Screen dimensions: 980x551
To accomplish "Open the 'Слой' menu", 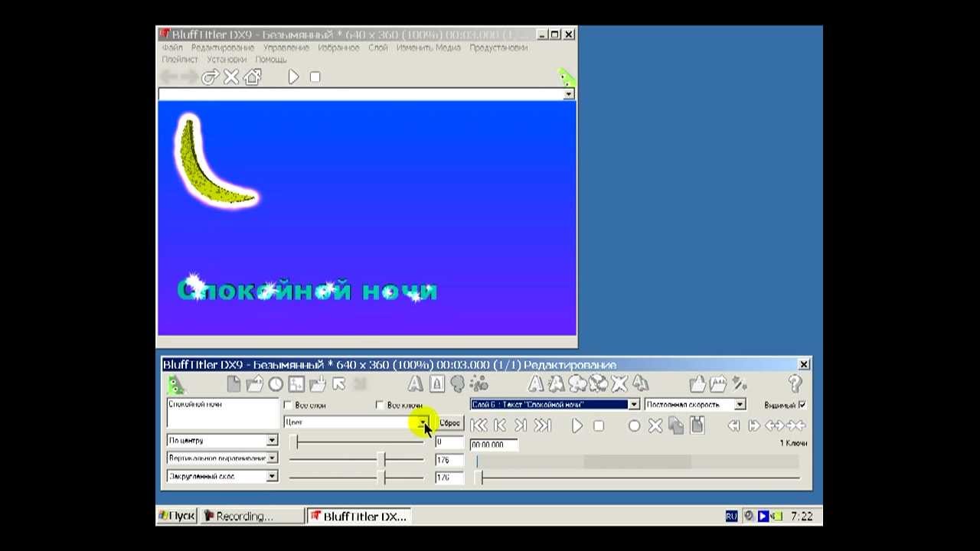I will point(378,47).
